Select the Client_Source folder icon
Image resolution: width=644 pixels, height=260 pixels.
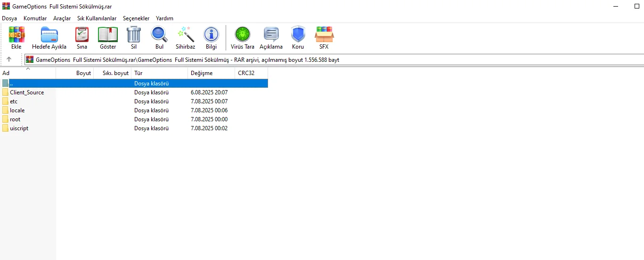tap(5, 92)
